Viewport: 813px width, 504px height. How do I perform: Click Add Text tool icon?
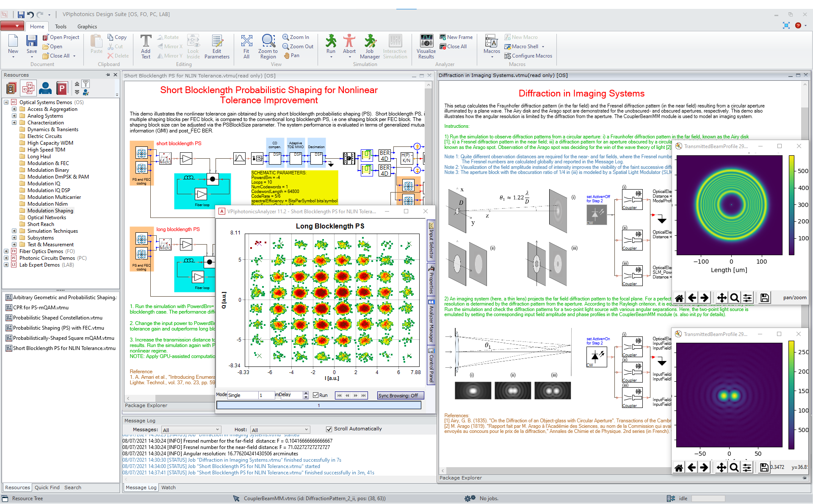tap(146, 41)
